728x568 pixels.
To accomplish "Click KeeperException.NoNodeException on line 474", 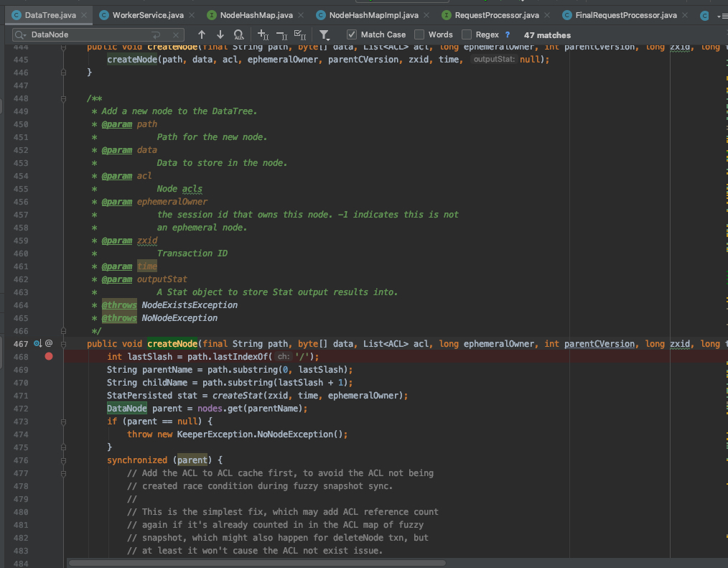I will [x=256, y=434].
